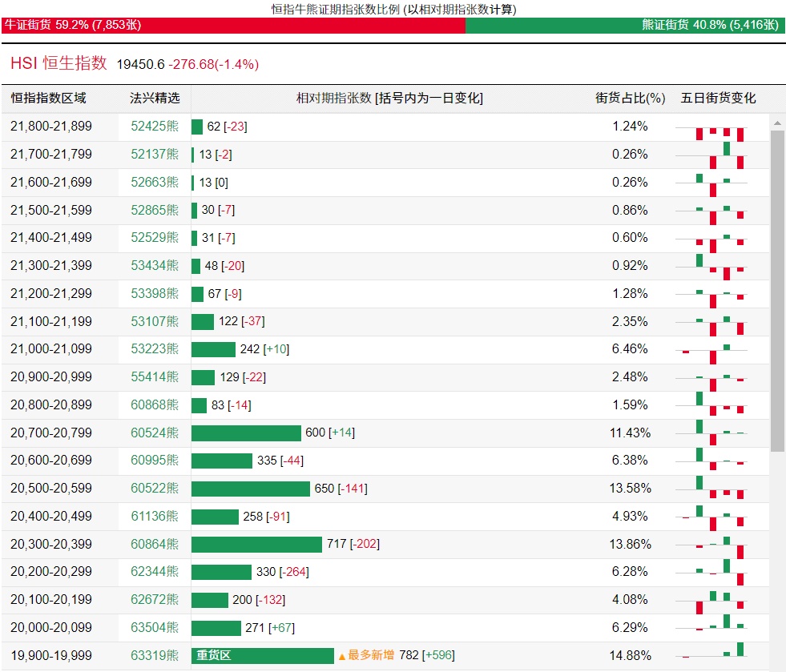
Task: Click the red bull 牛证街货 59.2% bar
Action: pos(234,25)
